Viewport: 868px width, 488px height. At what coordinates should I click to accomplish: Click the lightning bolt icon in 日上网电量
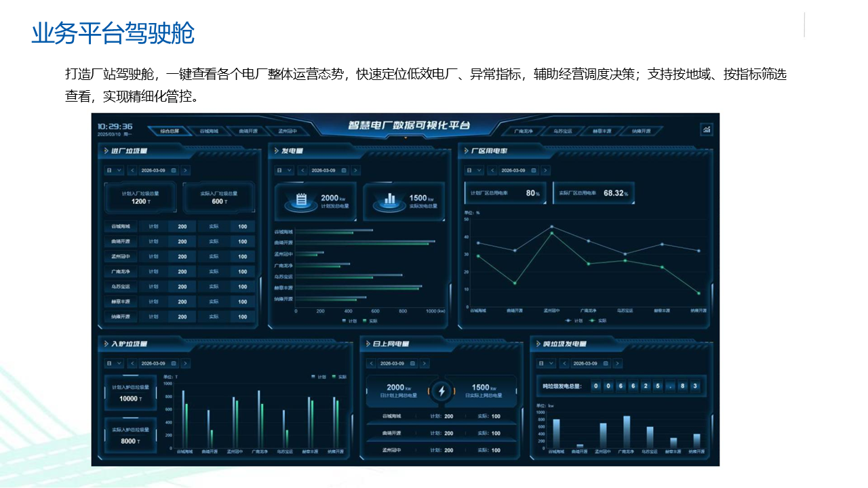[x=441, y=391]
